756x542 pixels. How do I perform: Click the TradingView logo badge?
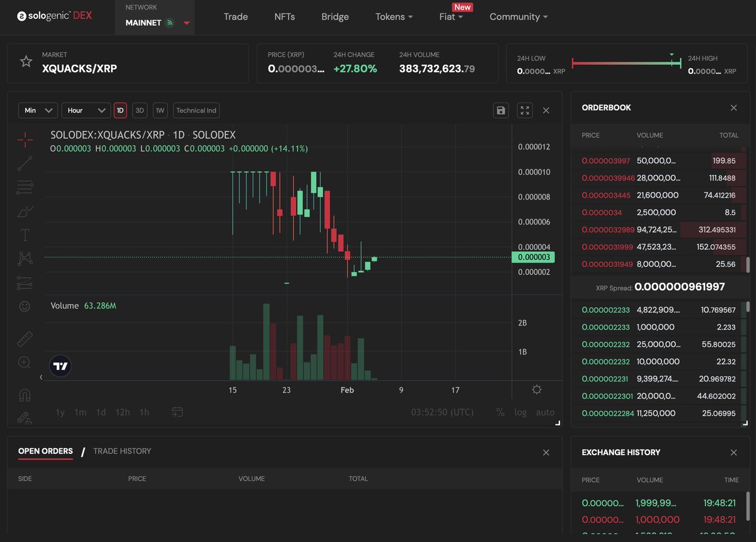[60, 366]
